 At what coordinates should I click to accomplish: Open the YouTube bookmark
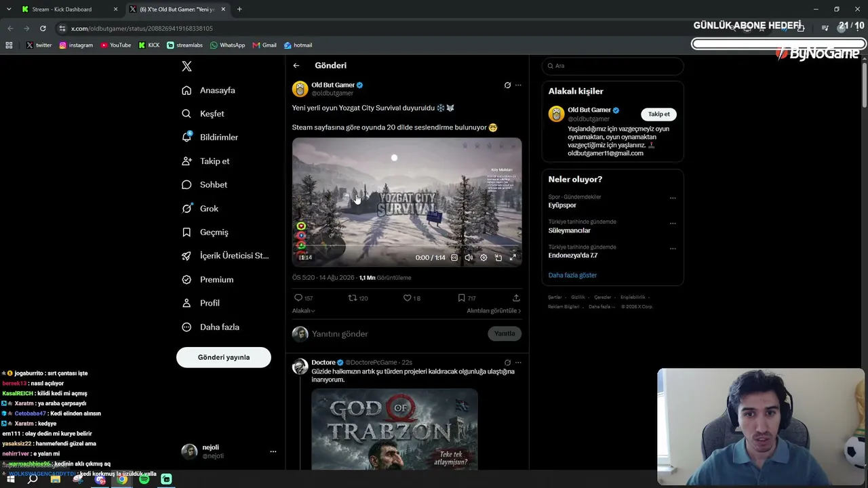tap(116, 45)
